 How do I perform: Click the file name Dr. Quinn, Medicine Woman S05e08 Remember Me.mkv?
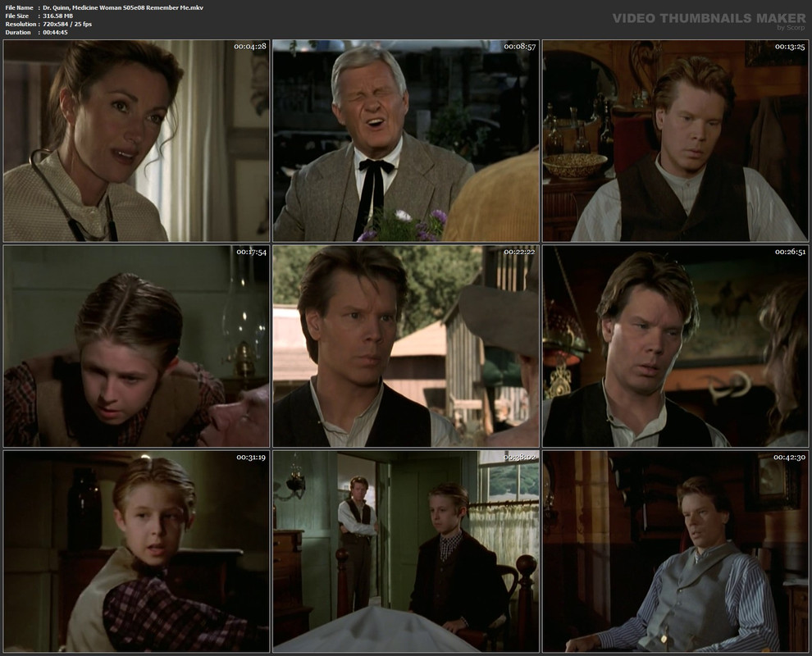tap(123, 7)
